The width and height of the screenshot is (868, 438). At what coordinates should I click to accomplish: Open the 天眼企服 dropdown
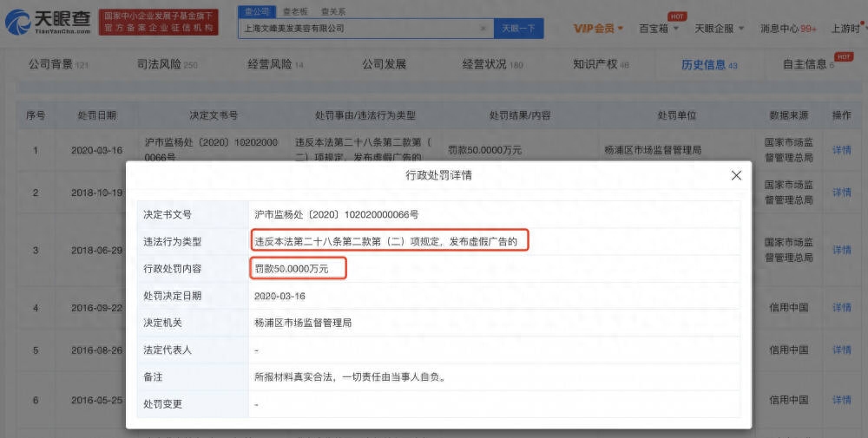pyautogui.click(x=719, y=29)
